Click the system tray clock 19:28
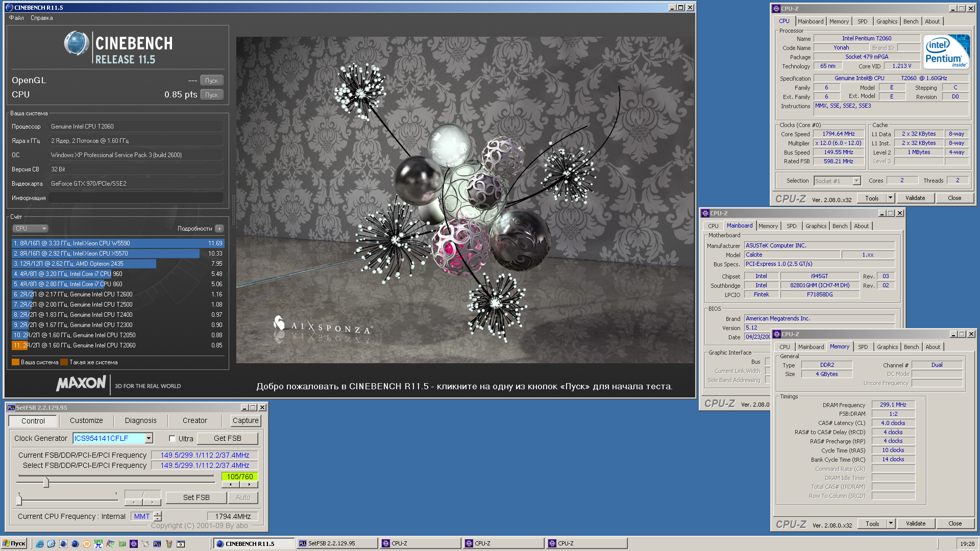The height and width of the screenshot is (551, 980). [967, 544]
